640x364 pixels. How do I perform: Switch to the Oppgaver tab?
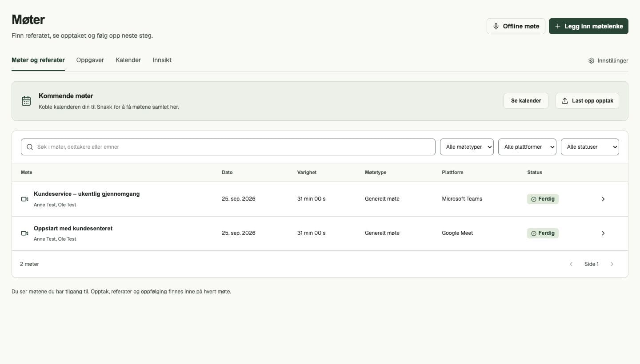pos(90,60)
